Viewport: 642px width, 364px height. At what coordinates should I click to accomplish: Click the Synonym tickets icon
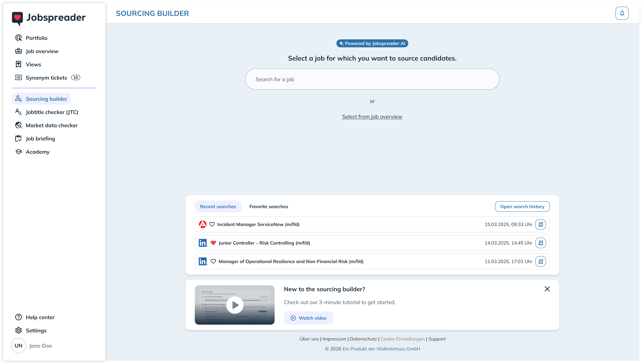coord(19,77)
